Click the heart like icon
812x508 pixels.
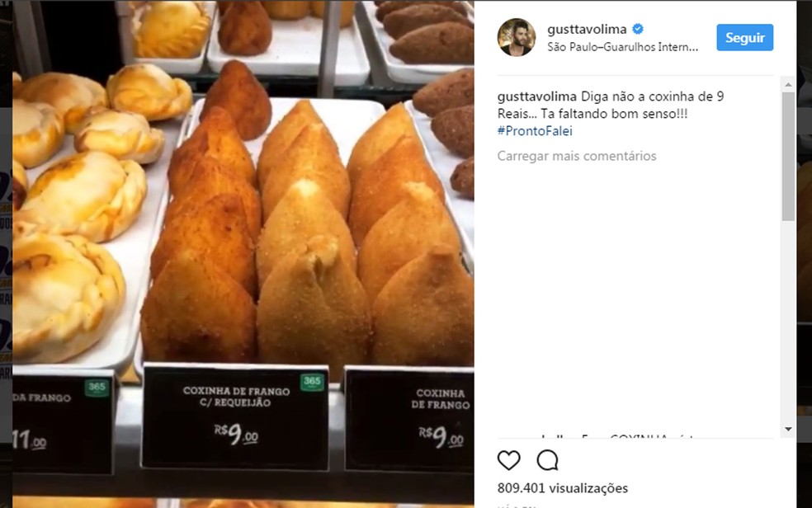tap(508, 460)
